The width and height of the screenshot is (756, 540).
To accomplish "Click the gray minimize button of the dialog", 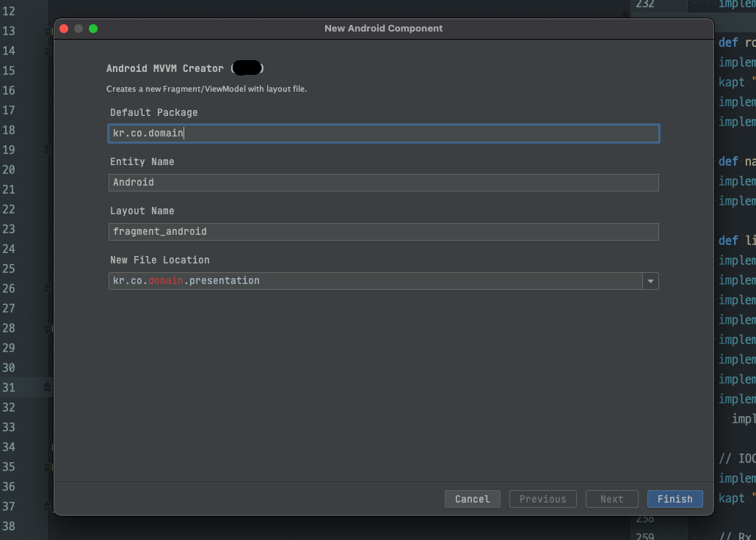I will [78, 29].
